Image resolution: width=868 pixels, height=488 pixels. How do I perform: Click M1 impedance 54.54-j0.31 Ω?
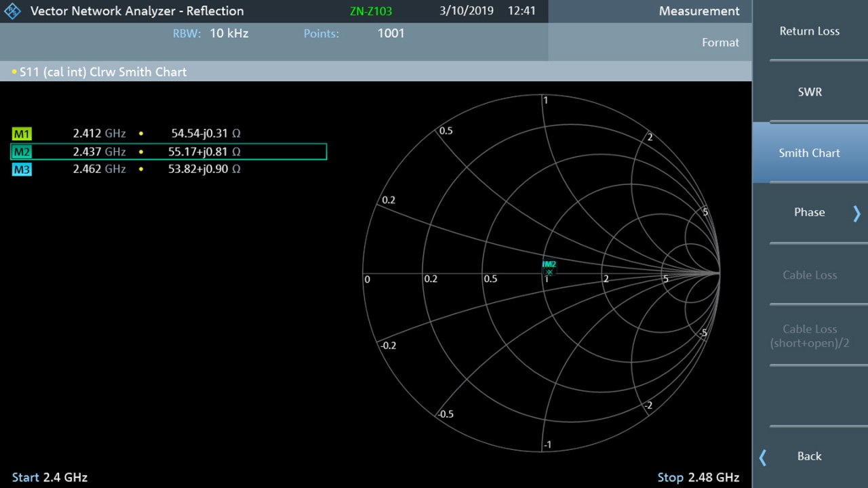205,134
